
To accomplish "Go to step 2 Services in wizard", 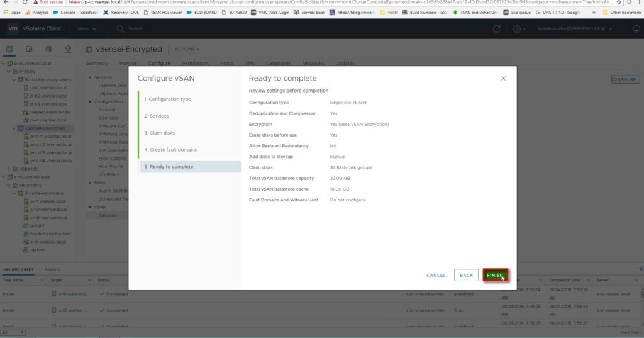I will click(157, 116).
